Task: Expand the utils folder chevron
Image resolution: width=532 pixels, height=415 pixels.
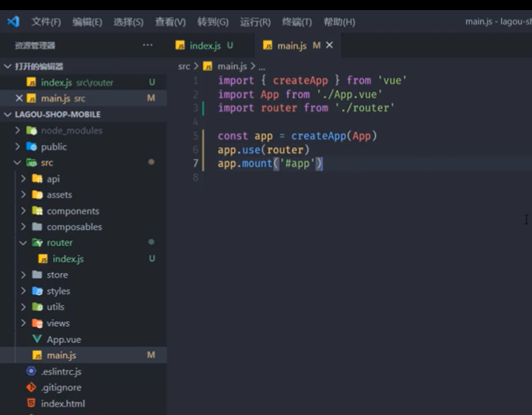Action: coord(23,306)
